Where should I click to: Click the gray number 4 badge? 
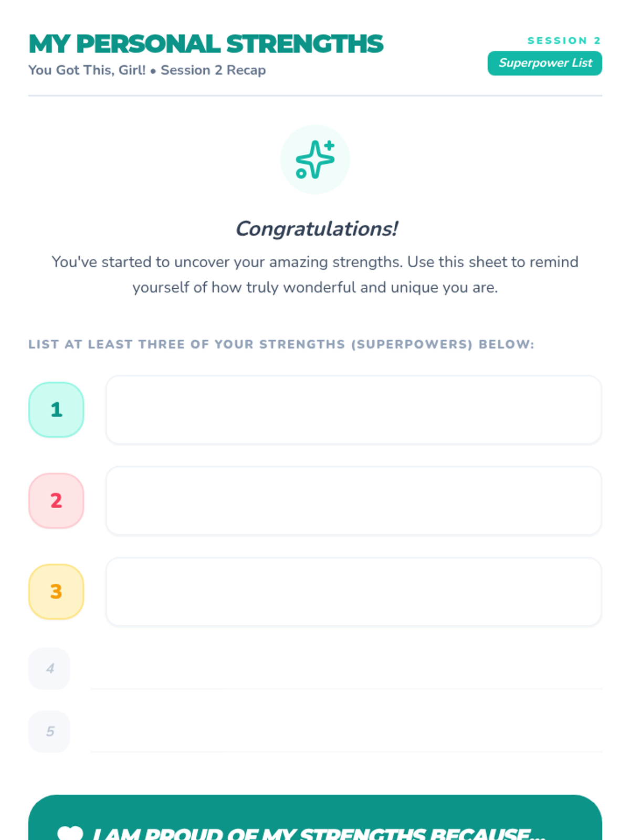coord(49,668)
